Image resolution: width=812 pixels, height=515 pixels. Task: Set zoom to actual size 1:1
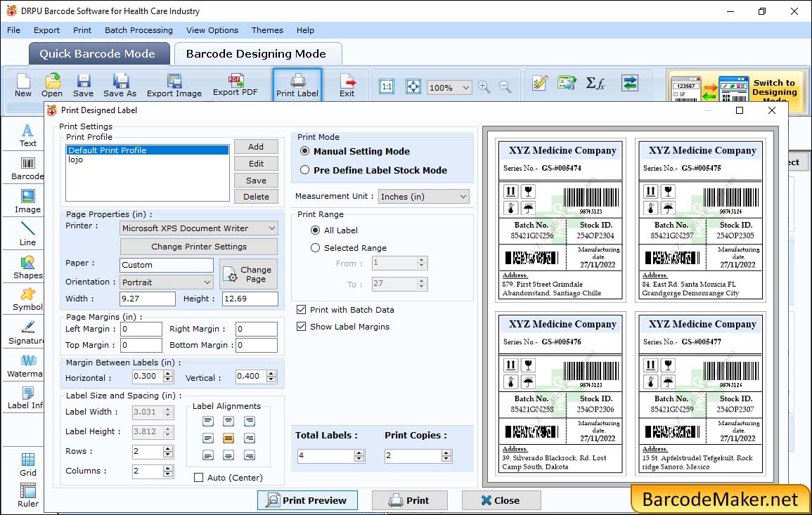click(x=387, y=86)
